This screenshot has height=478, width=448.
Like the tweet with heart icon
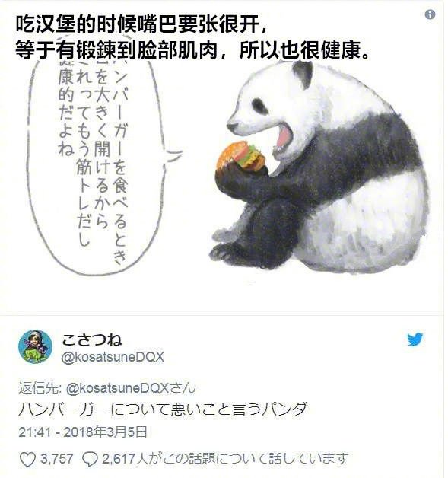point(27,459)
